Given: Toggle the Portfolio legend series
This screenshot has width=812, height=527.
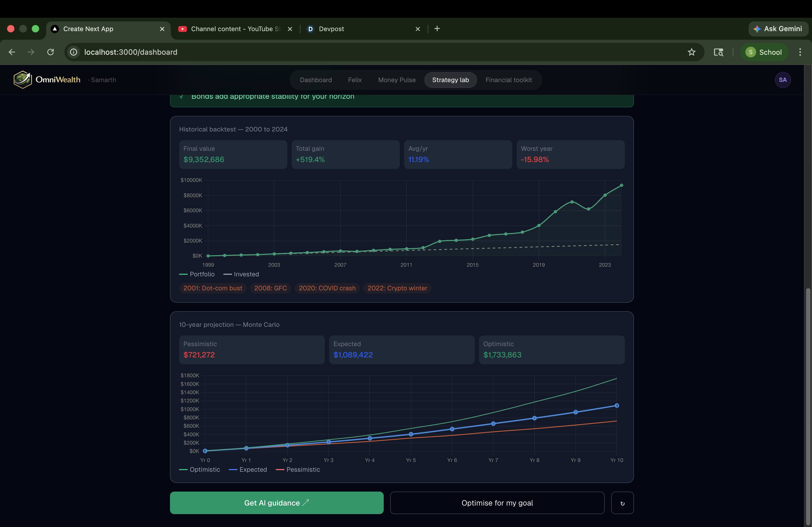Looking at the screenshot, I should [197, 274].
